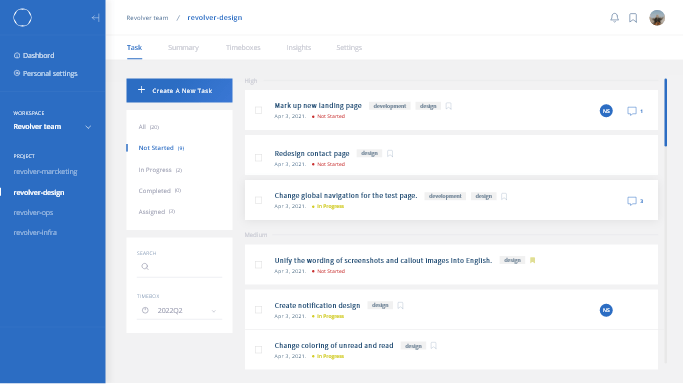Remove bookmark from "Unify the wording" task

[532, 260]
